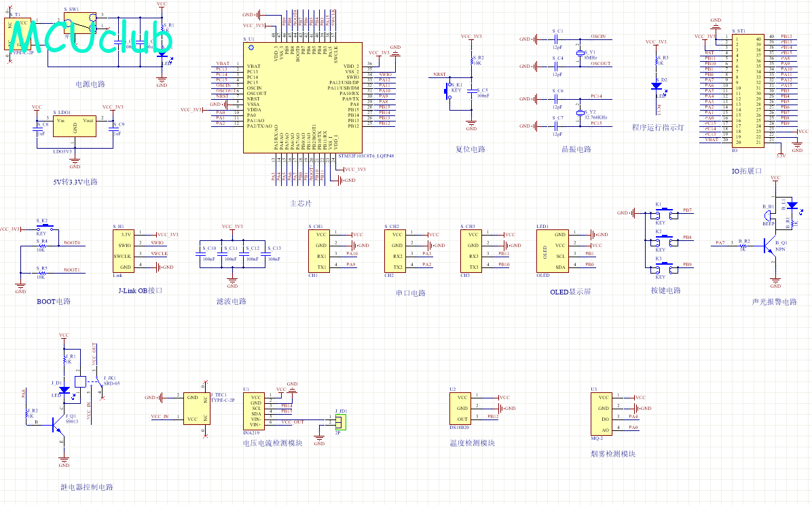Select the S_K1 reset key symbol

click(447, 92)
